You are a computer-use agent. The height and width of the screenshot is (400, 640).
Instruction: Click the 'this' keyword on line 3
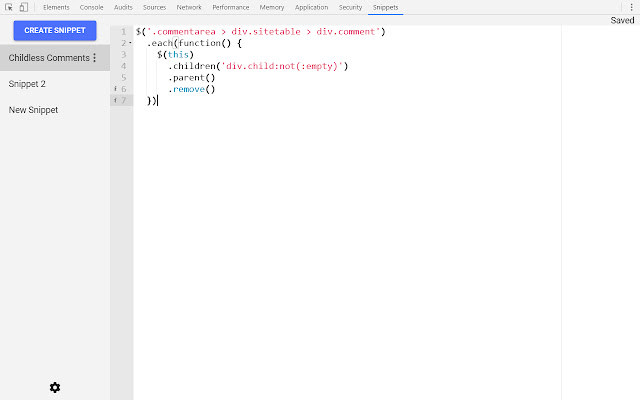(178, 55)
